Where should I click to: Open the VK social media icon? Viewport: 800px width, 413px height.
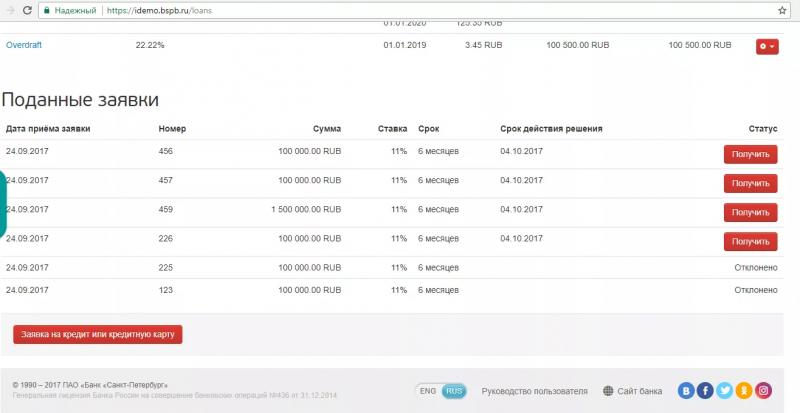coord(687,391)
